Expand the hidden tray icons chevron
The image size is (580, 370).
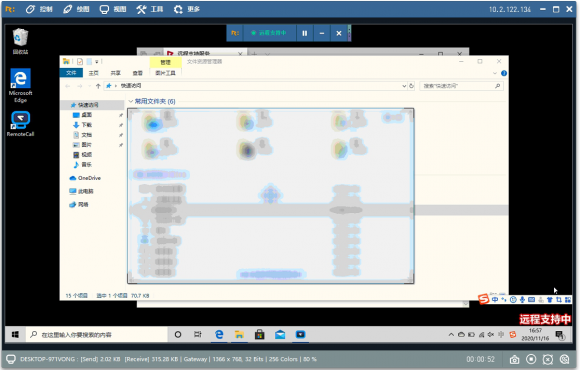(451, 334)
